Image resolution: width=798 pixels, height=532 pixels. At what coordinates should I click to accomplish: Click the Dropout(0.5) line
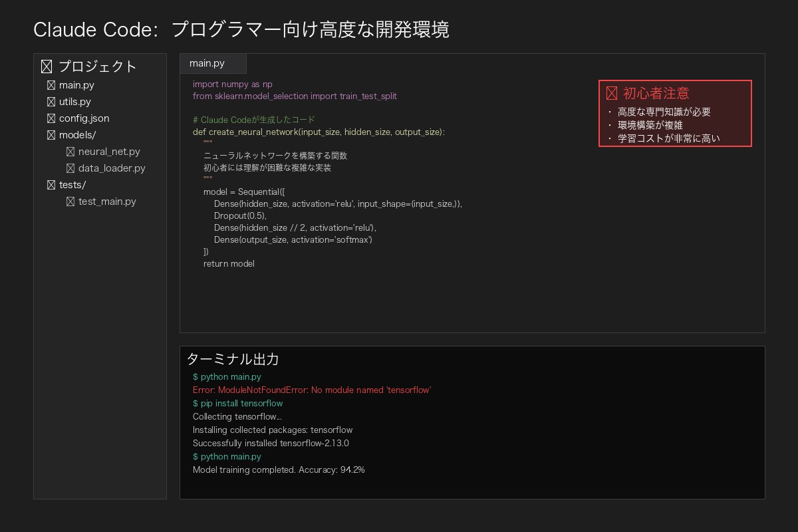240,215
